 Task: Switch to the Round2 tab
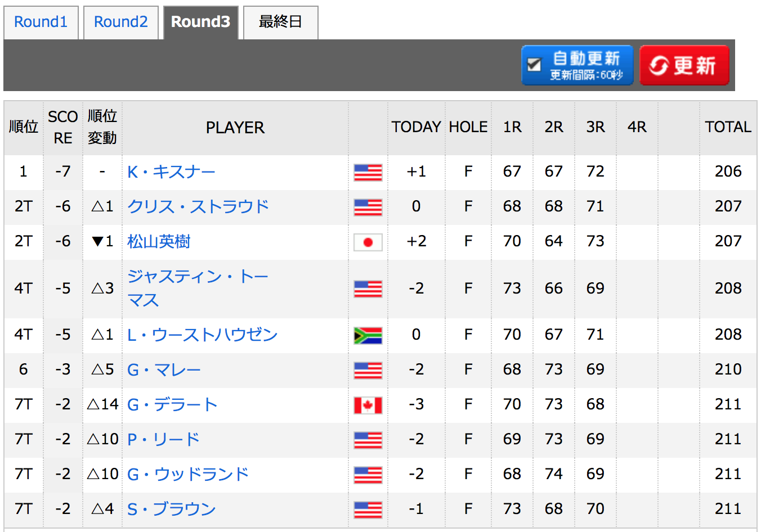pos(121,22)
